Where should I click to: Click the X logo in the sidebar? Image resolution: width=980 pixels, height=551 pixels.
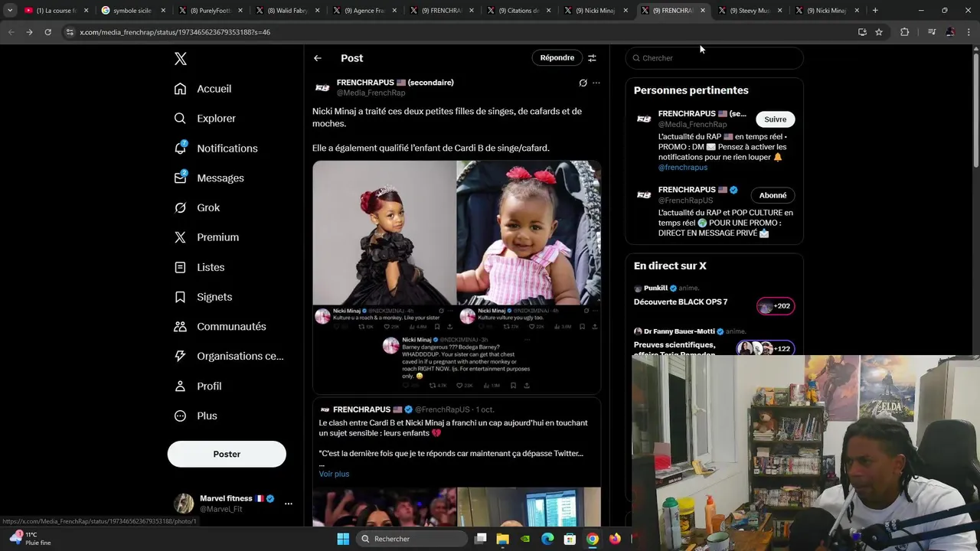click(180, 59)
